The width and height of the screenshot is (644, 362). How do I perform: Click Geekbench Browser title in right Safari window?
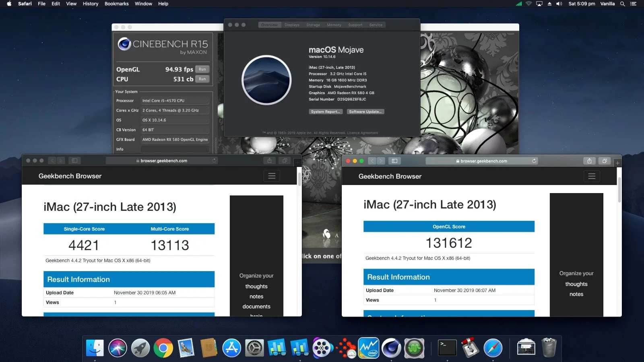click(x=390, y=177)
